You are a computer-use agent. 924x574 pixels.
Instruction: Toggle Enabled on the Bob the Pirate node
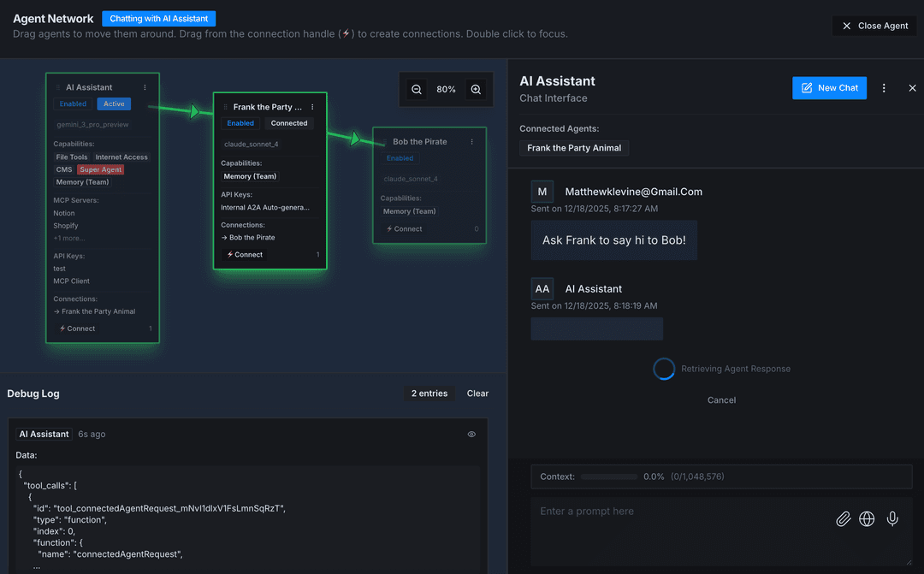pos(400,158)
